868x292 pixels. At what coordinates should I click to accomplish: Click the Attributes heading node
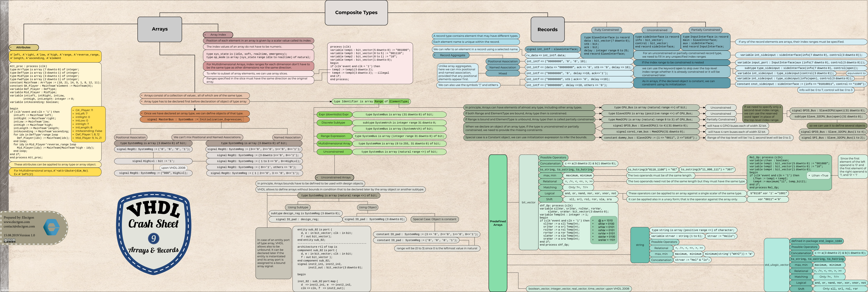tap(24, 47)
